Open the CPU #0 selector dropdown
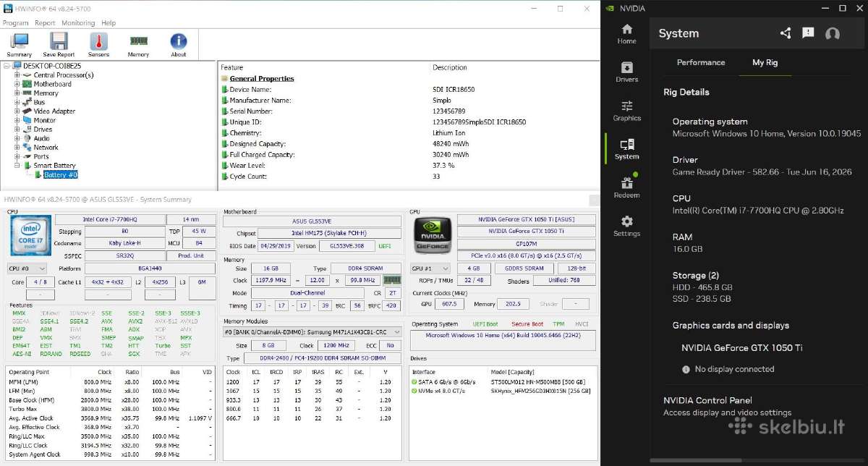This screenshot has width=868, height=466. pyautogui.click(x=27, y=268)
